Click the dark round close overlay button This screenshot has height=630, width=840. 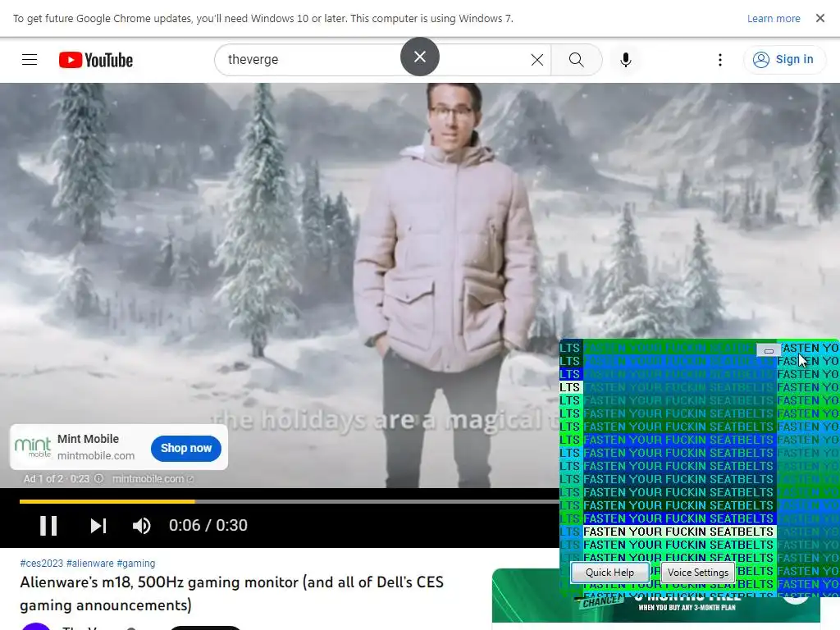coord(420,57)
